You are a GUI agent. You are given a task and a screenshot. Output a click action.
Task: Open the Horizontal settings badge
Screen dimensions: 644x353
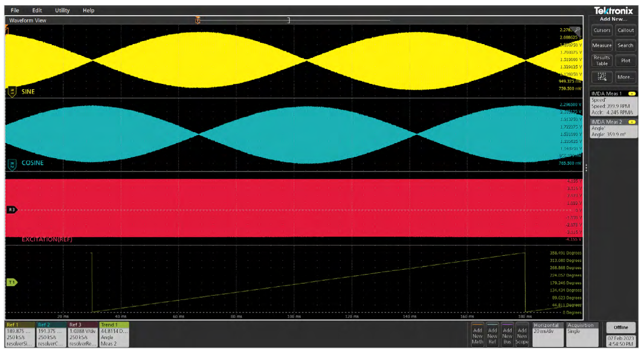[x=546, y=334]
